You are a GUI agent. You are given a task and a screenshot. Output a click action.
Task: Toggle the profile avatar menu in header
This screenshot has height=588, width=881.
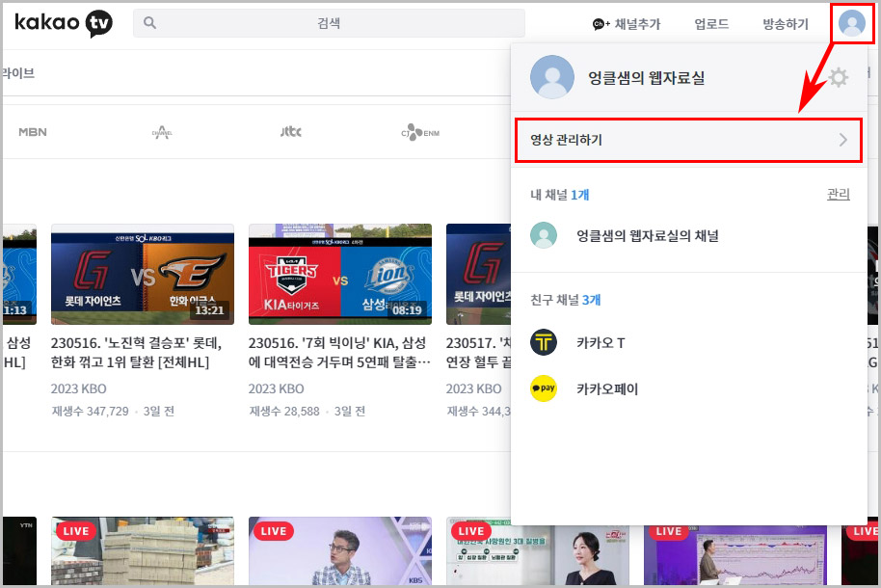coord(852,23)
